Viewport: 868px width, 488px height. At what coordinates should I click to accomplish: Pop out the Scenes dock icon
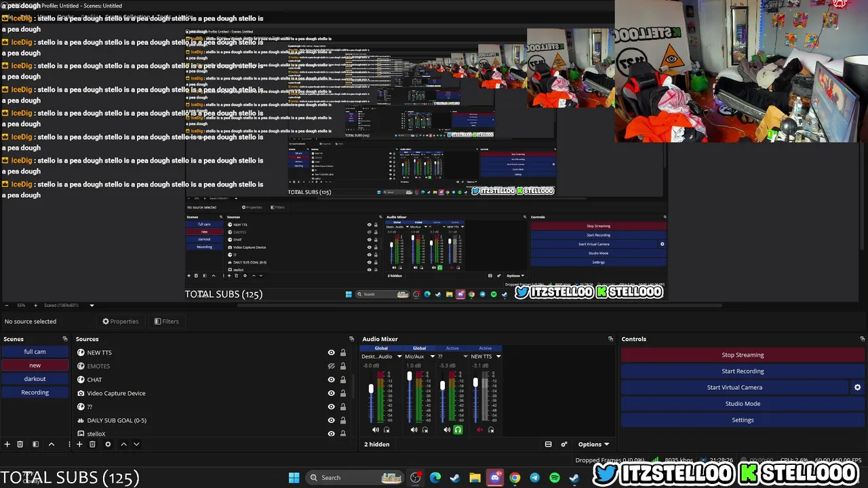(x=65, y=339)
